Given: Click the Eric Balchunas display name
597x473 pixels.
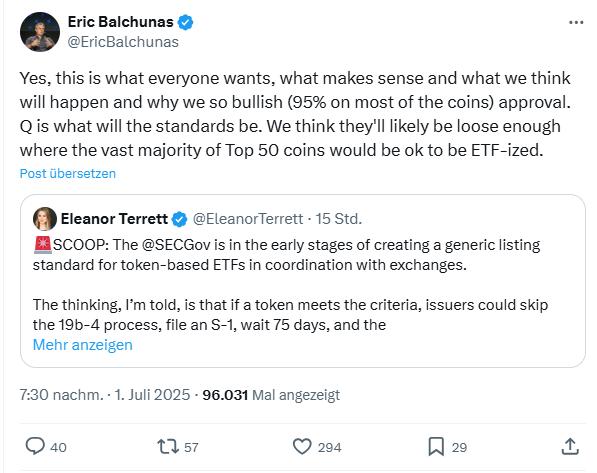Looking at the screenshot, I should tap(121, 22).
